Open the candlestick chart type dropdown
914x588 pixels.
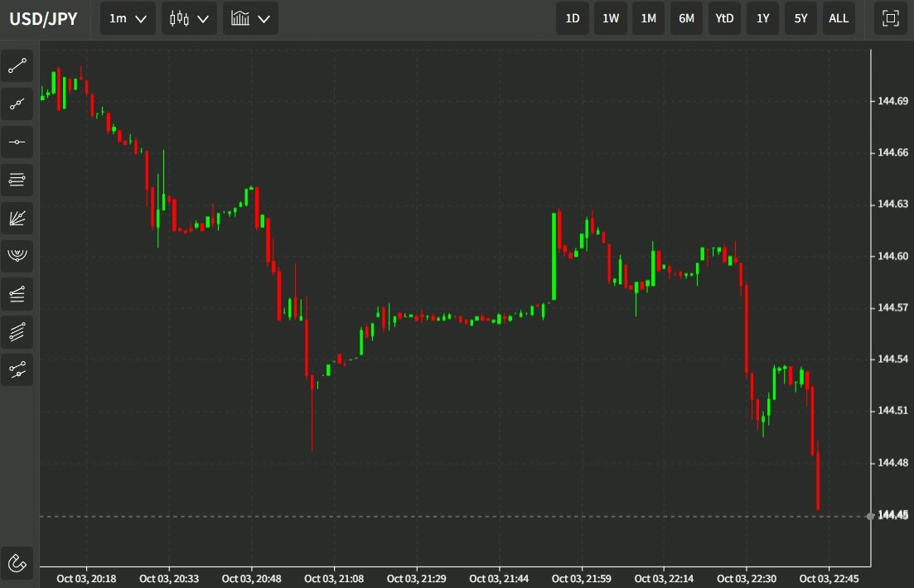189,18
